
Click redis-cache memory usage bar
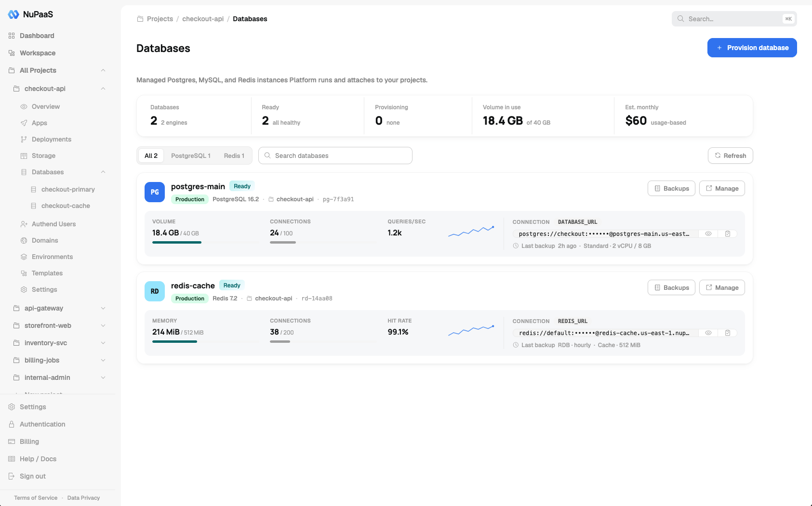coord(206,341)
